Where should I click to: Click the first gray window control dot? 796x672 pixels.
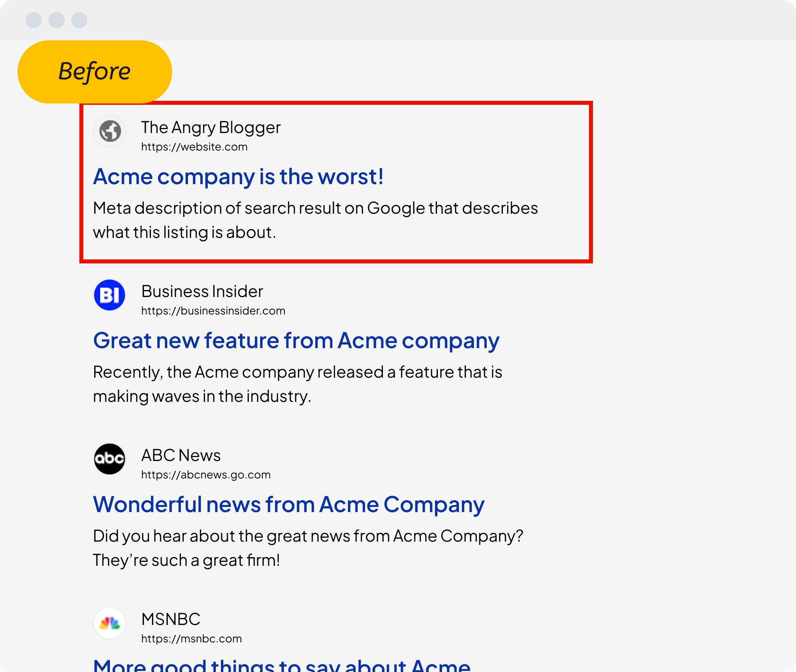coord(34,20)
